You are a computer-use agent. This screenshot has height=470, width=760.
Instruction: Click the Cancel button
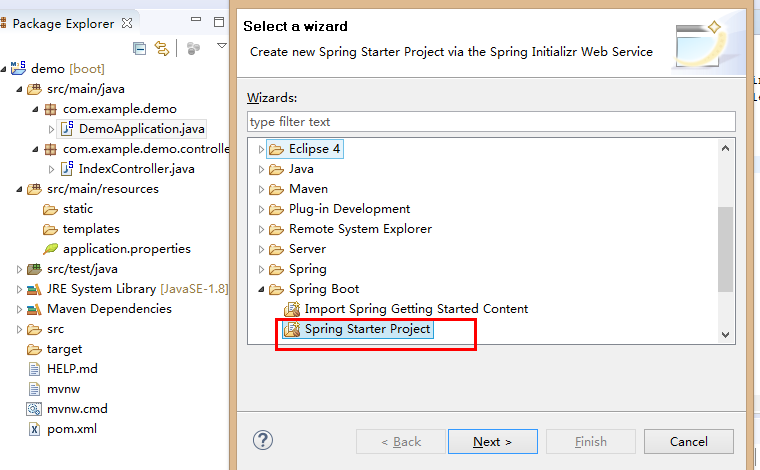click(689, 441)
